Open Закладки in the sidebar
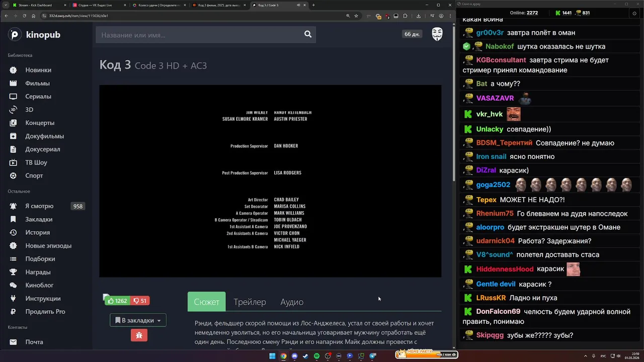This screenshot has width=644, height=362. (39, 219)
